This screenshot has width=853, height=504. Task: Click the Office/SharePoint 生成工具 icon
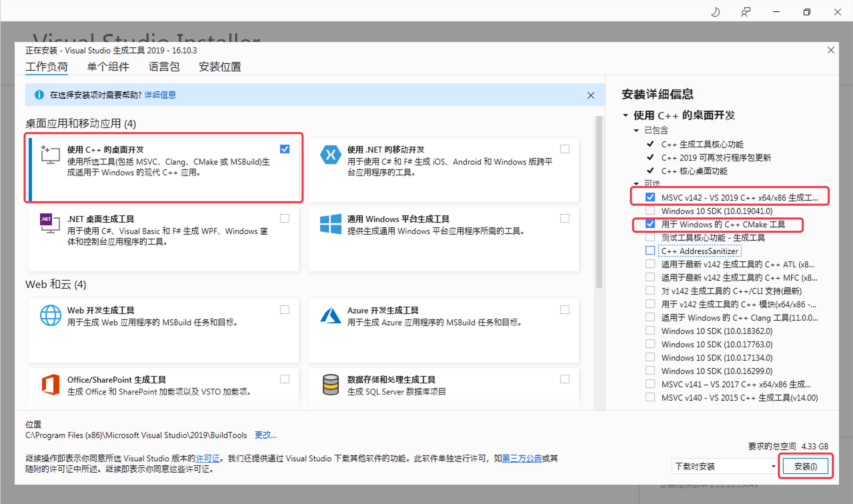50,384
